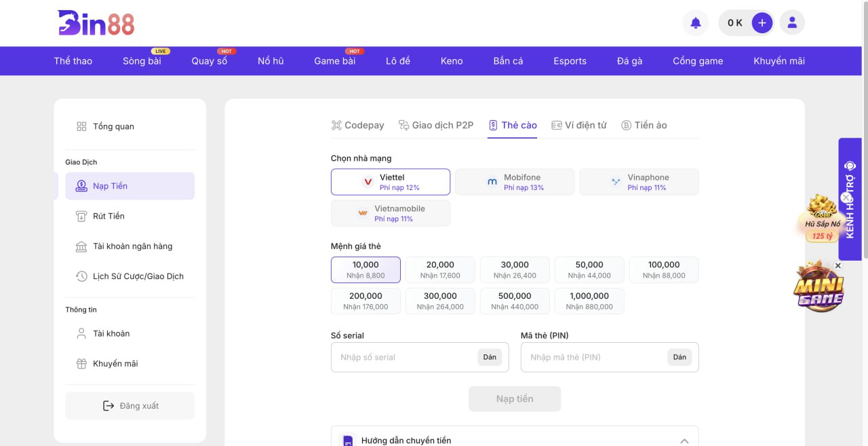Viewport: 868px width, 446px height.
Task: Click the notification bell icon
Action: [x=695, y=23]
